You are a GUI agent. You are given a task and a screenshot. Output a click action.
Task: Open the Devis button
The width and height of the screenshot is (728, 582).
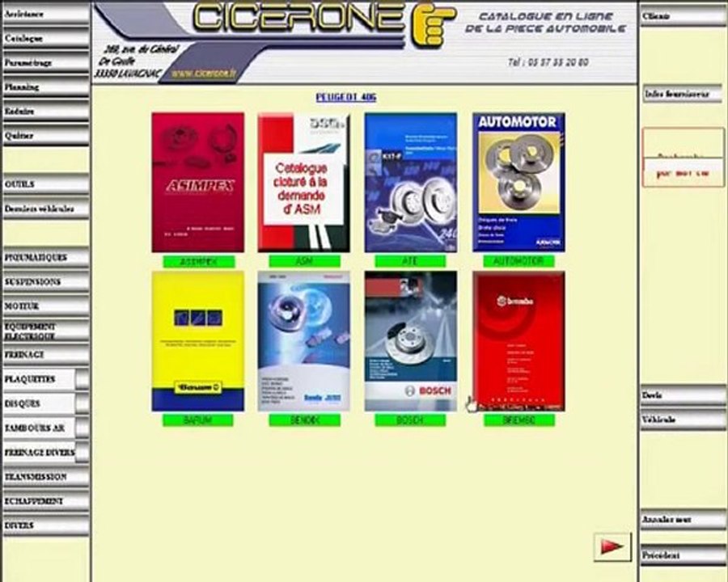683,396
